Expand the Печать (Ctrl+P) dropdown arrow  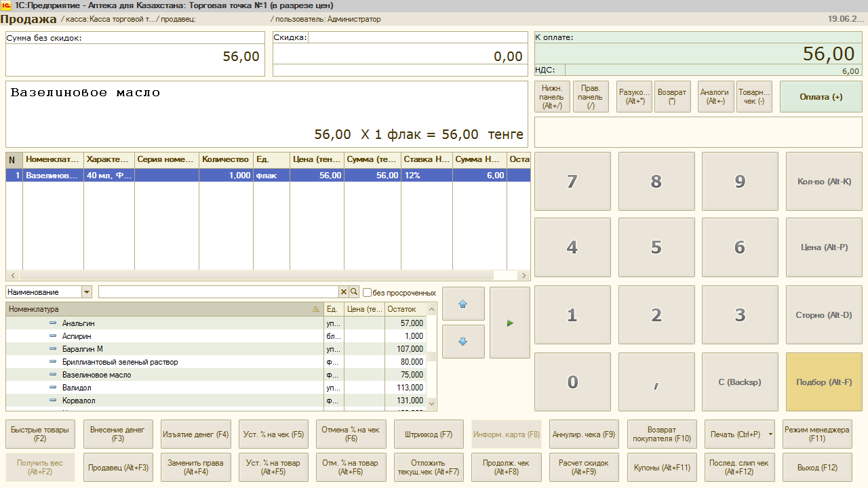click(770, 434)
